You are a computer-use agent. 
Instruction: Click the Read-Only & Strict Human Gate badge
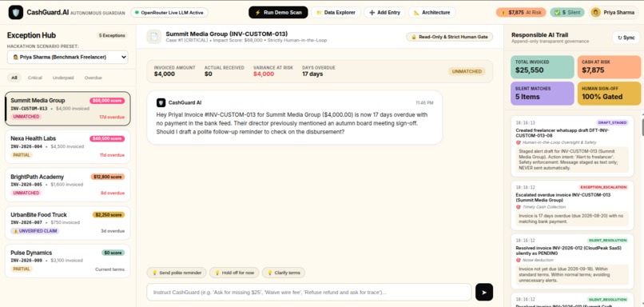pos(449,37)
